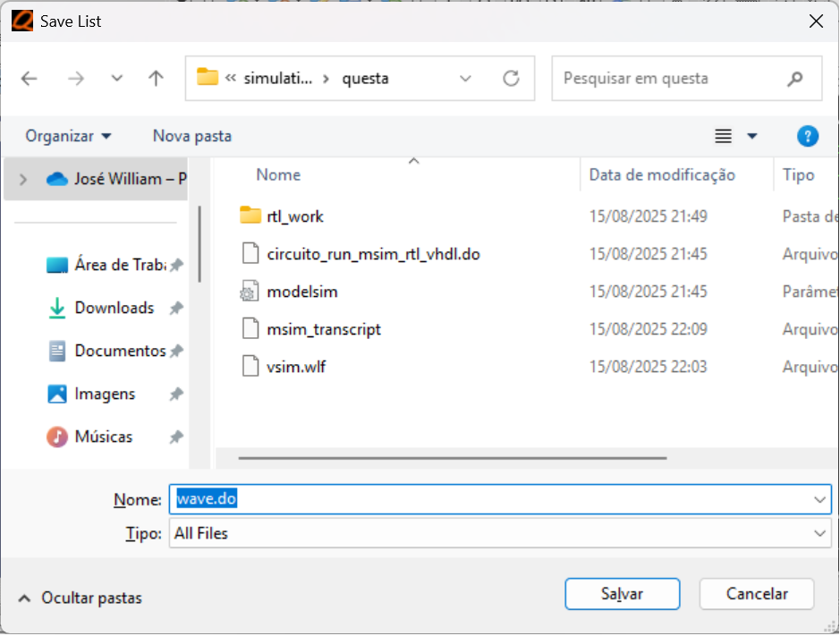Click Nova pasta to create folder
840x636 pixels.
[191, 136]
